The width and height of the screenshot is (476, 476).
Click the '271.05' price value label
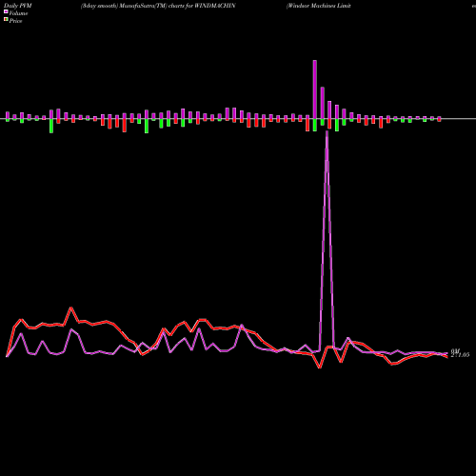(460, 355)
